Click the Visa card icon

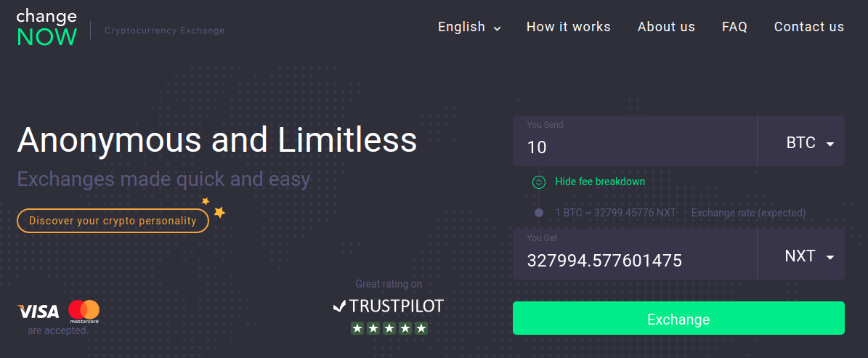38,312
